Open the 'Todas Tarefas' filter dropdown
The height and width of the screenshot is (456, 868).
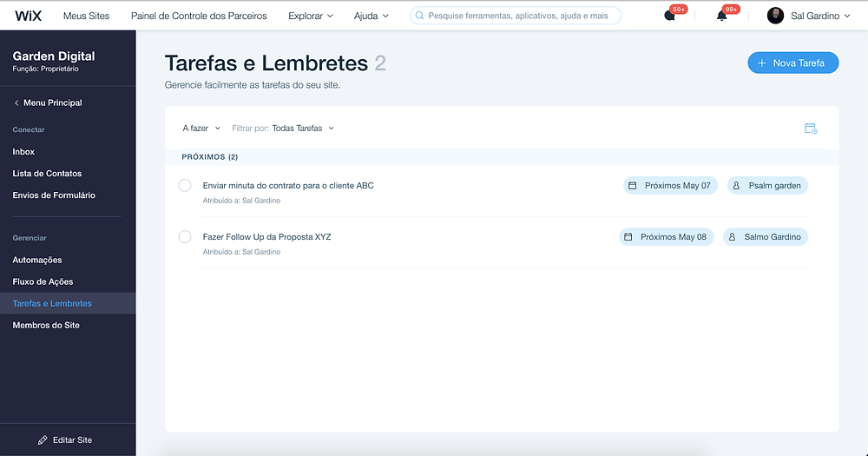(303, 128)
